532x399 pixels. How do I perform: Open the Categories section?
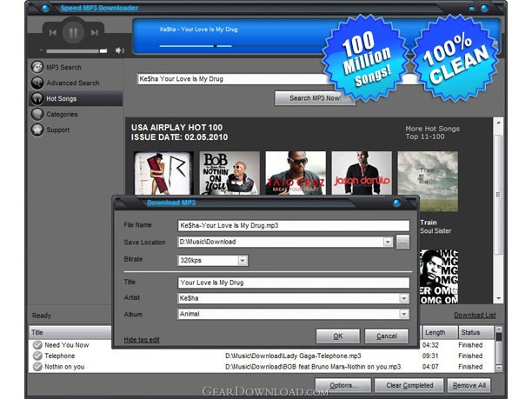click(x=62, y=115)
